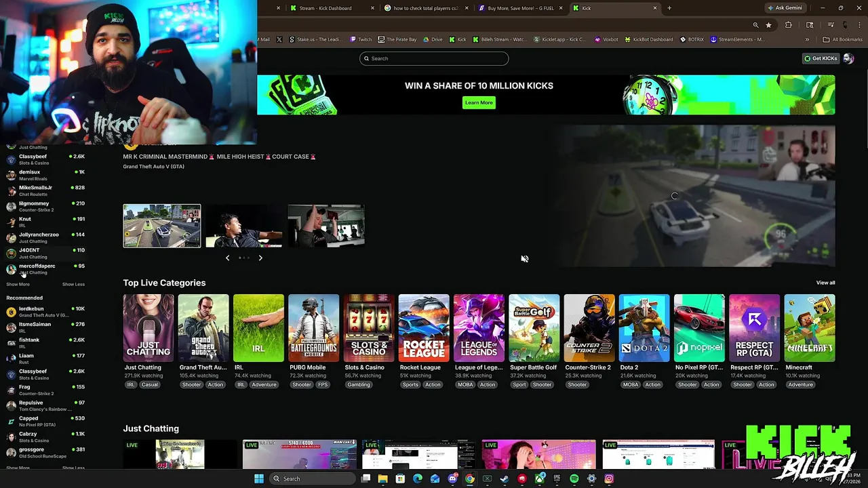868x488 pixels.
Task: Open Settings gear on the taskbar
Action: (591, 479)
